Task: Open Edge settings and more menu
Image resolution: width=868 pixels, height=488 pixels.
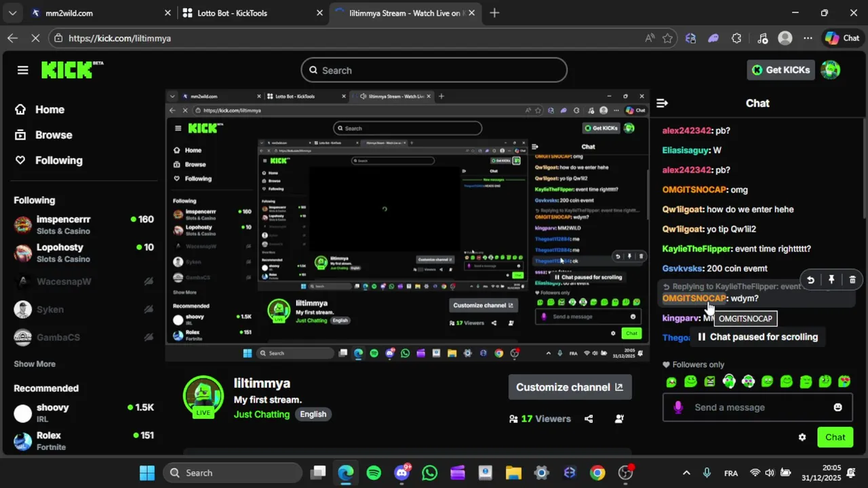Action: pos(808,38)
